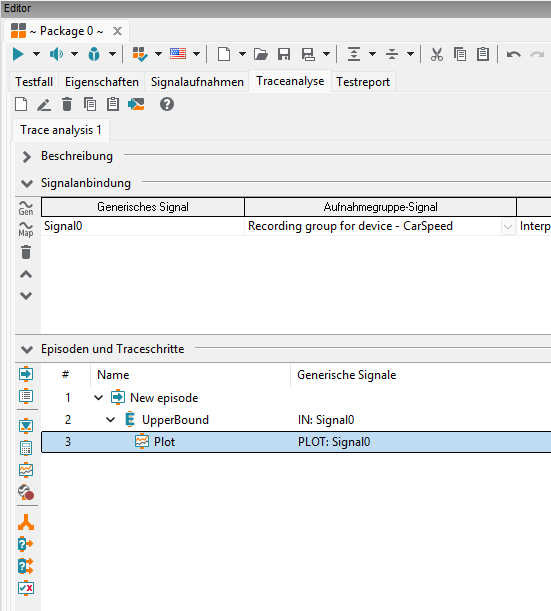Open the bug icon dropdown arrow
Viewport: 551px width, 611px height.
(112, 54)
